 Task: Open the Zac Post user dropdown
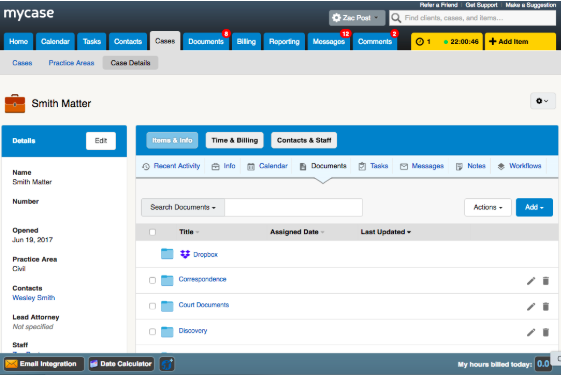click(x=357, y=18)
